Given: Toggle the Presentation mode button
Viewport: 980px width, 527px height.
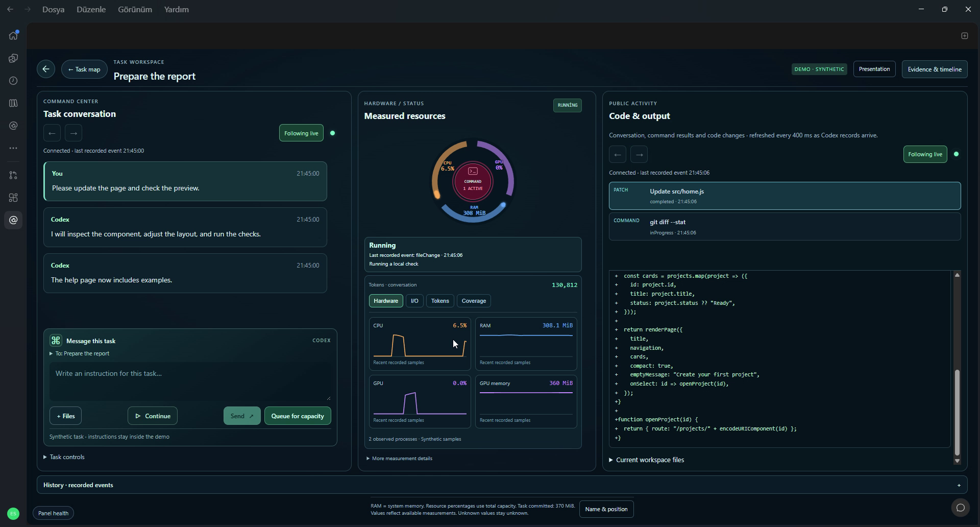Looking at the screenshot, I should pyautogui.click(x=874, y=69).
